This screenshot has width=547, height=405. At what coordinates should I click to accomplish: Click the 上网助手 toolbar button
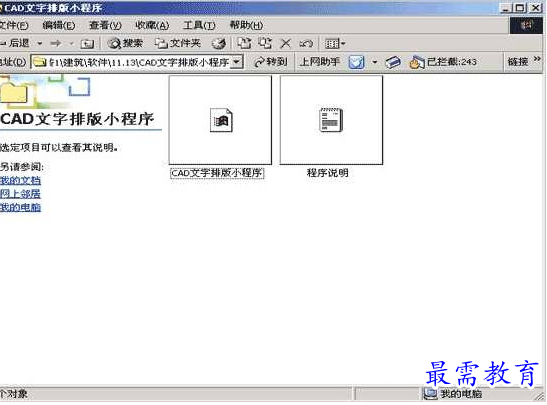click(319, 62)
